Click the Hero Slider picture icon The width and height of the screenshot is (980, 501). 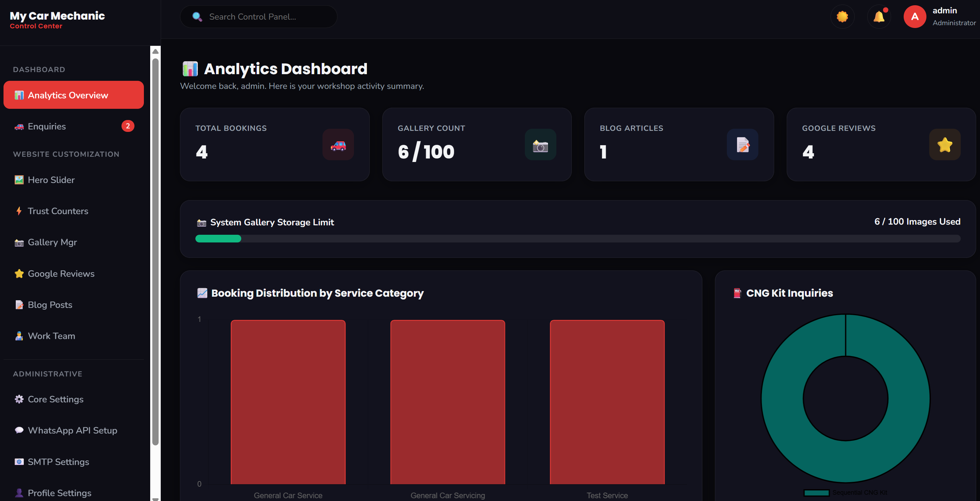tap(19, 180)
